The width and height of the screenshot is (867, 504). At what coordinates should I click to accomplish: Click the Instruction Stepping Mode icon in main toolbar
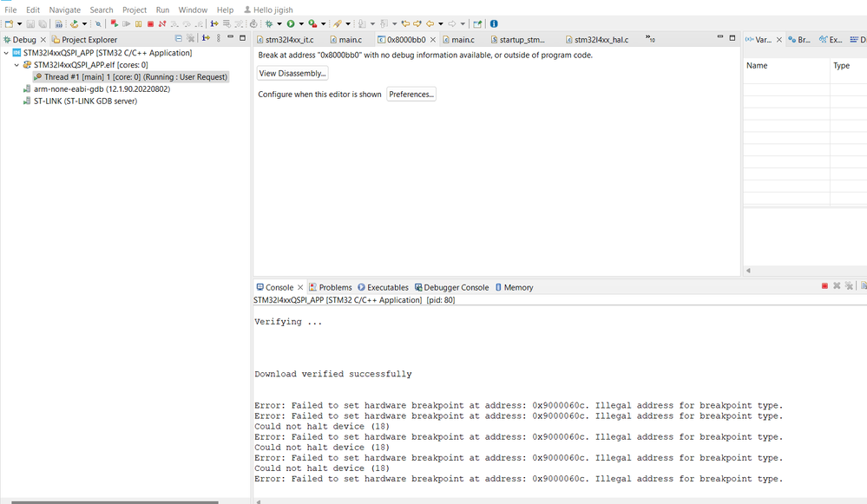pos(214,23)
